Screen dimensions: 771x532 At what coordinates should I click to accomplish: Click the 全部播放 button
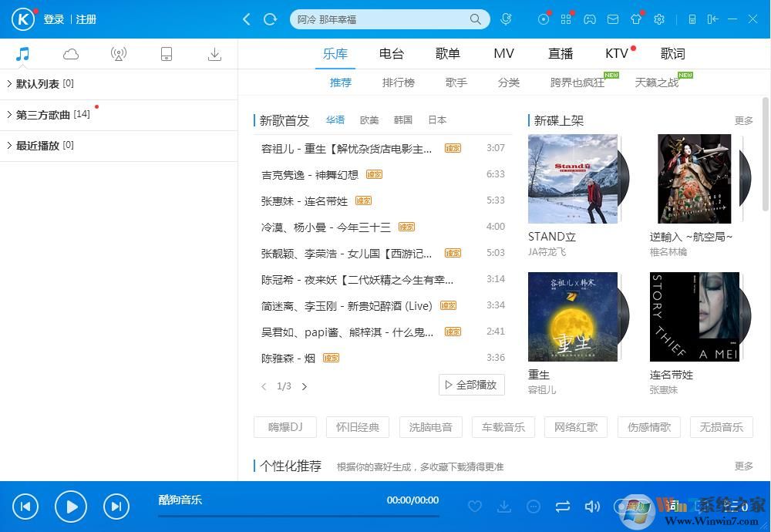tap(472, 385)
